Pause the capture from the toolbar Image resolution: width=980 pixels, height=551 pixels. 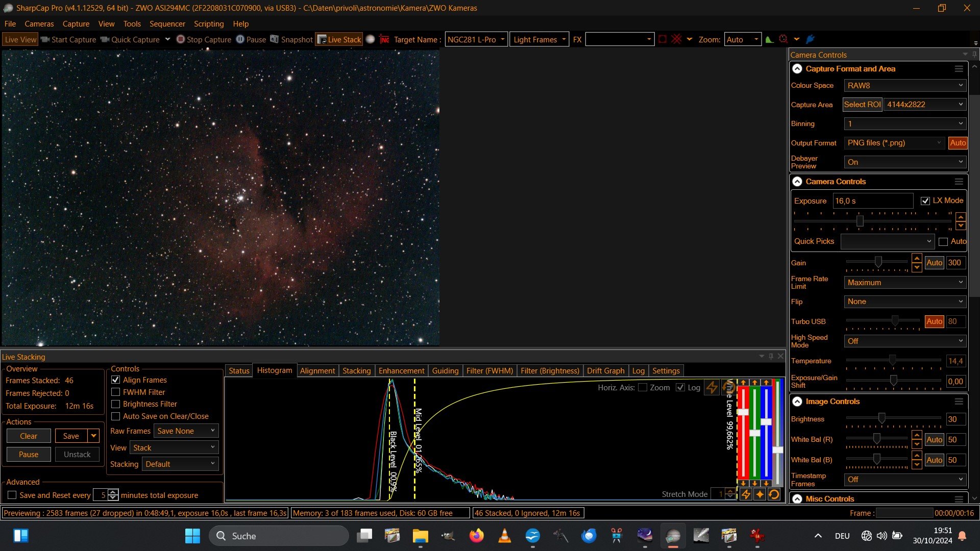tap(251, 39)
